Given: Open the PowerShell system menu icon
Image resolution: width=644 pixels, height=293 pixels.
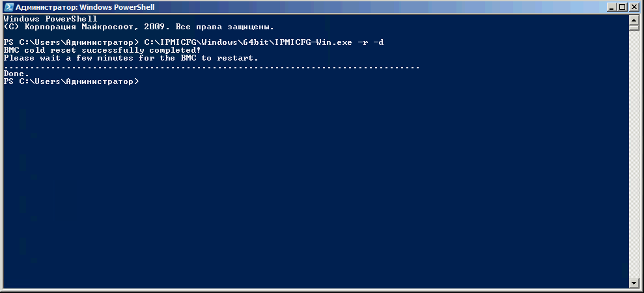Looking at the screenshot, I should [7, 7].
